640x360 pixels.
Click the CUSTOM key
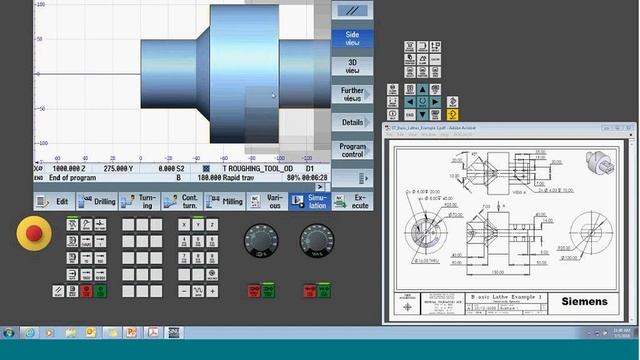point(435,59)
